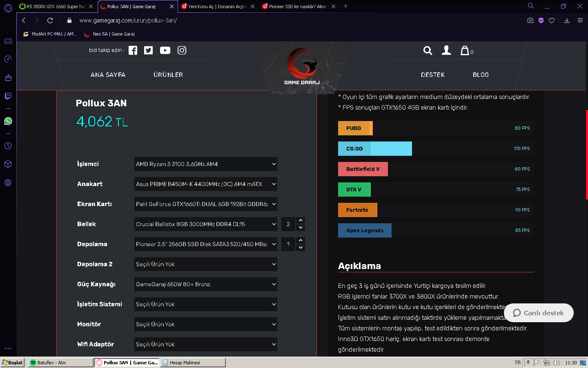Open the browser downloads icon
This screenshot has height=368, width=588.
click(x=567, y=20)
